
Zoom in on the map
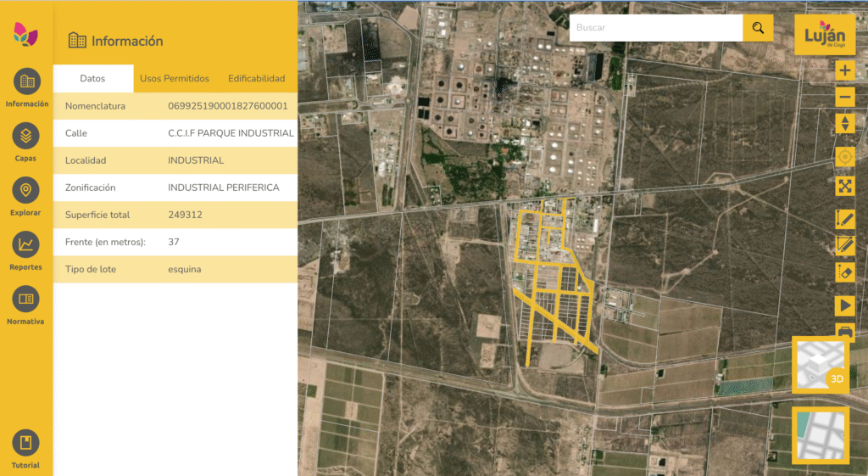[844, 70]
